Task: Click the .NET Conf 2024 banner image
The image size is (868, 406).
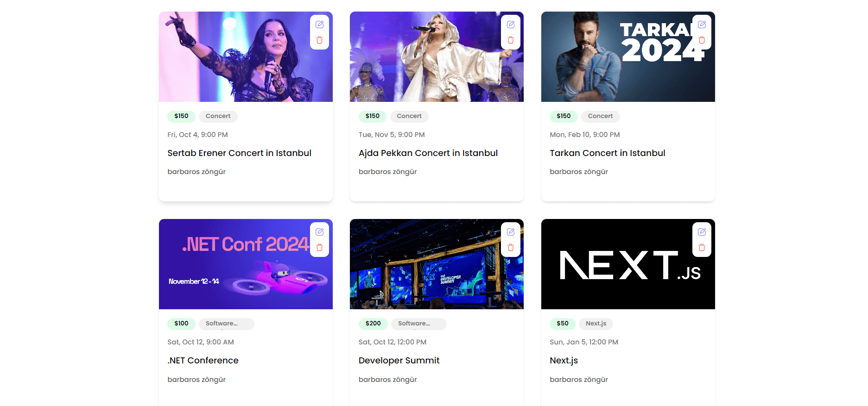Action: 246,264
